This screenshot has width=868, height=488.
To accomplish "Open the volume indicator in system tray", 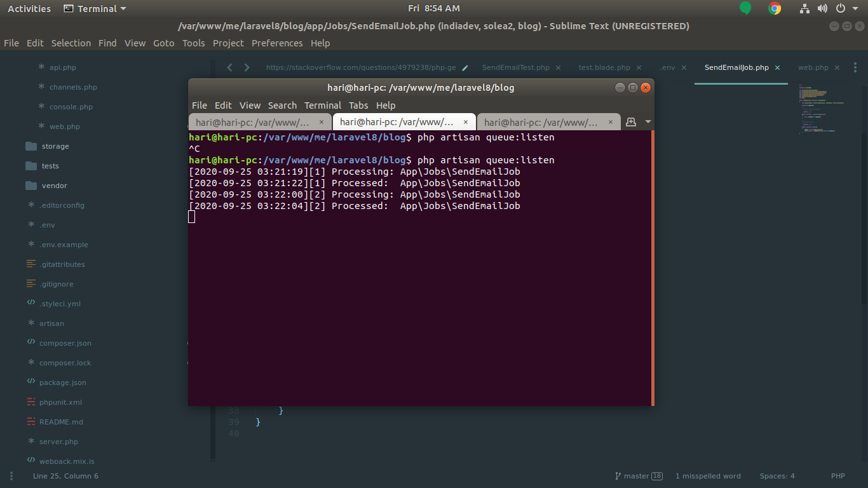I will (822, 8).
